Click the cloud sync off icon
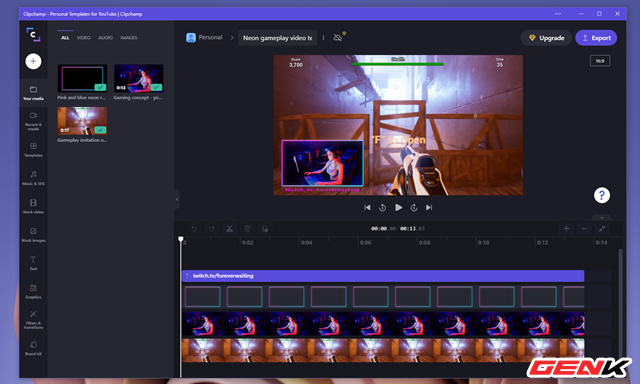Screen dimensions: 640x384 pyautogui.click(x=338, y=38)
